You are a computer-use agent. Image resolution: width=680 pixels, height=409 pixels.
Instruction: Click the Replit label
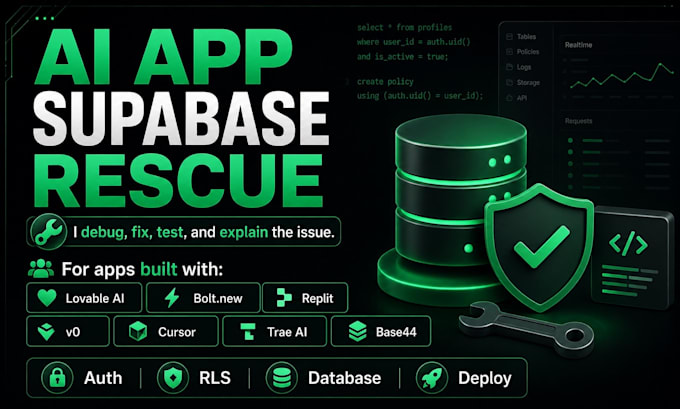[317, 298]
